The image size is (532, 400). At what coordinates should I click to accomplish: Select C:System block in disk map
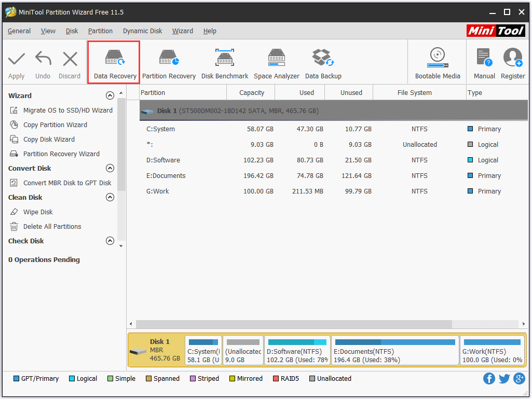pyautogui.click(x=203, y=351)
